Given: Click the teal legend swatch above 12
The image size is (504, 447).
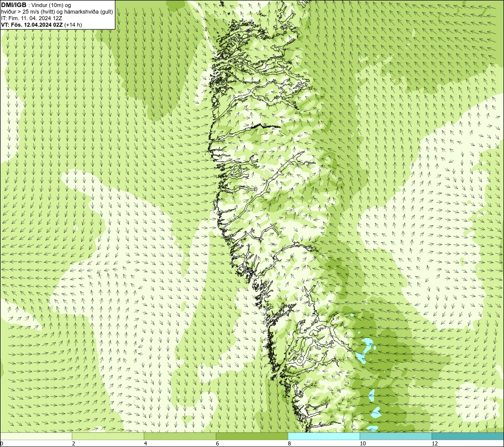Looking at the screenshot, I should 468,436.
